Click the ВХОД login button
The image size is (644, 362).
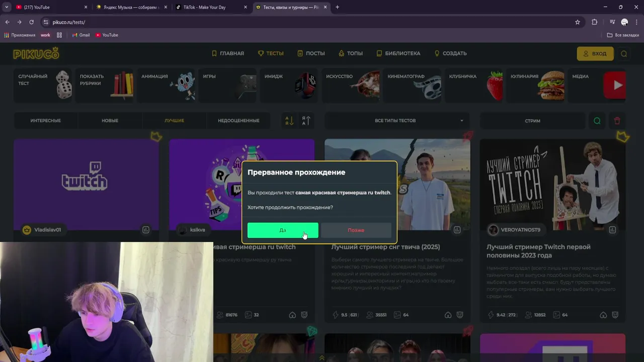595,54
